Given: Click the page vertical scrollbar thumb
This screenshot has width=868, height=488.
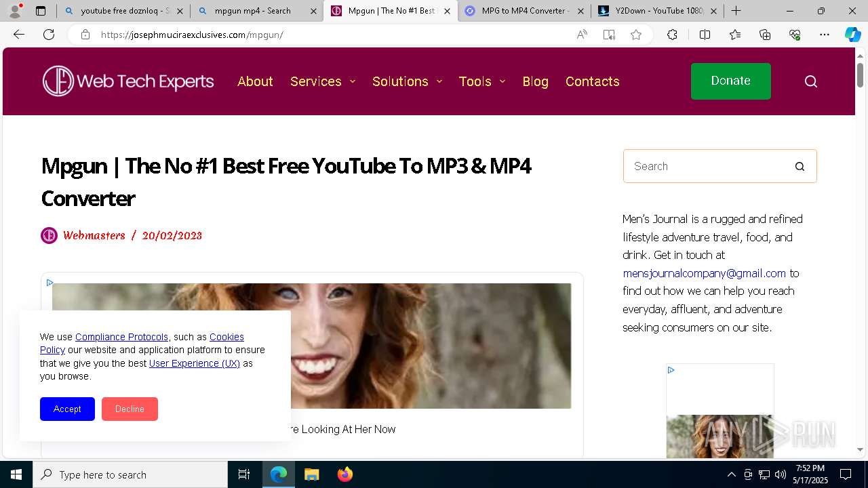Looking at the screenshot, I should tap(860, 75).
